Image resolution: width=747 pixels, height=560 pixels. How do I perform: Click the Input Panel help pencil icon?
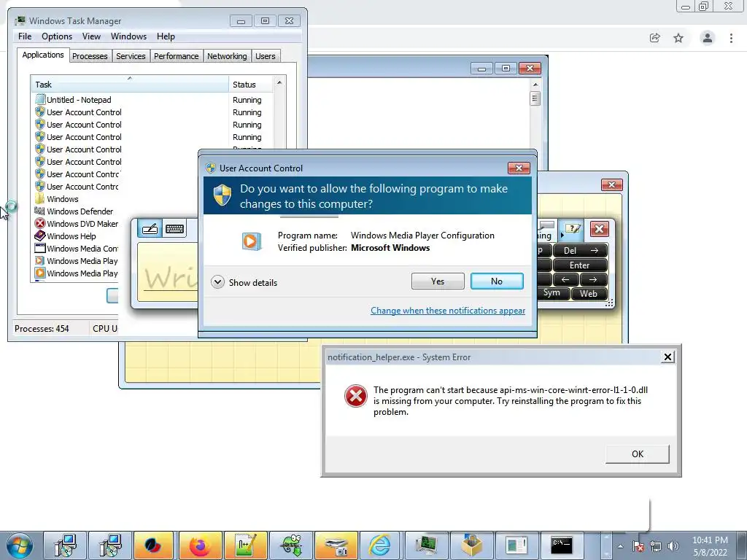pyautogui.click(x=573, y=229)
